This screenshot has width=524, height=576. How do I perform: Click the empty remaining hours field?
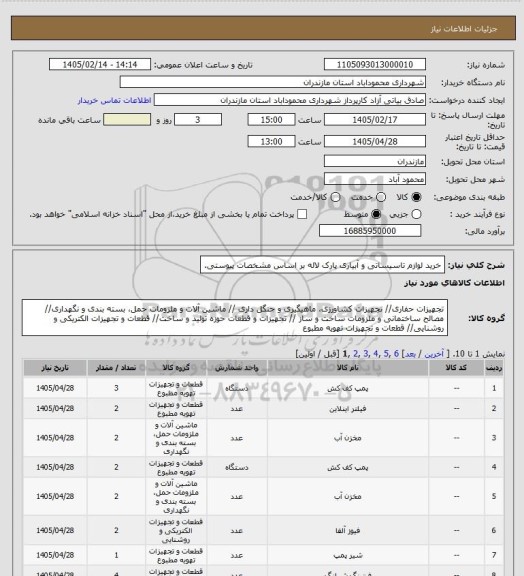[x=127, y=120]
